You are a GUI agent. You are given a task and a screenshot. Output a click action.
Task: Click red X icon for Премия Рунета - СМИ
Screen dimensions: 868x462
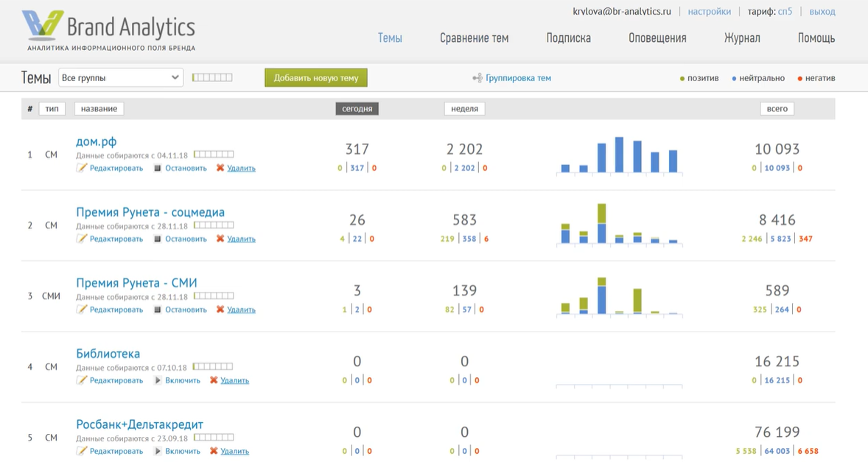tap(220, 309)
